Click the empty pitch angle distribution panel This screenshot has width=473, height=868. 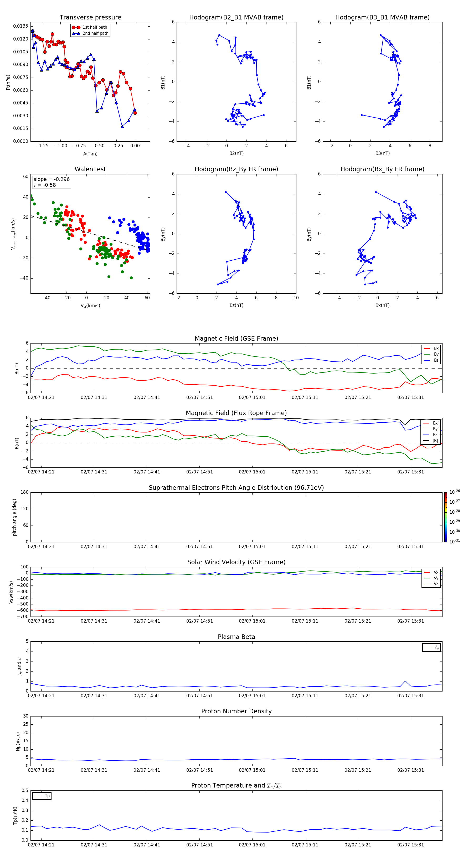pyautogui.click(x=236, y=517)
